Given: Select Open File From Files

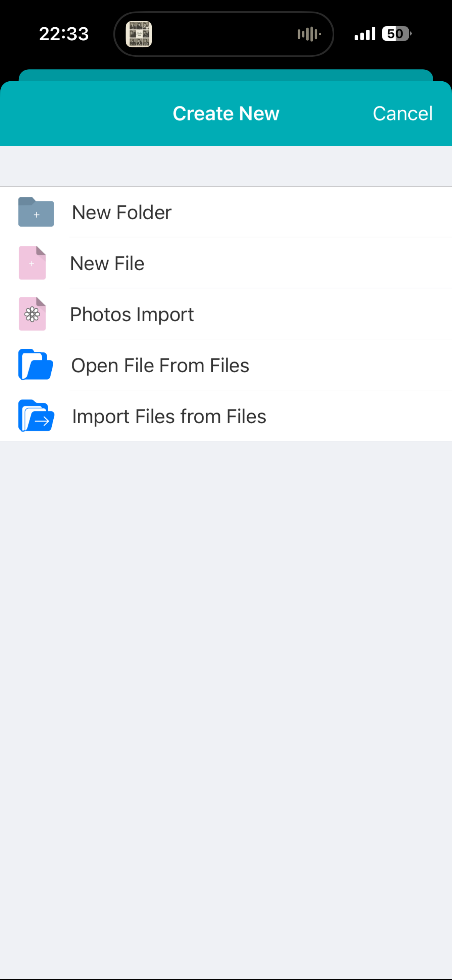Looking at the screenshot, I should (x=160, y=365).
